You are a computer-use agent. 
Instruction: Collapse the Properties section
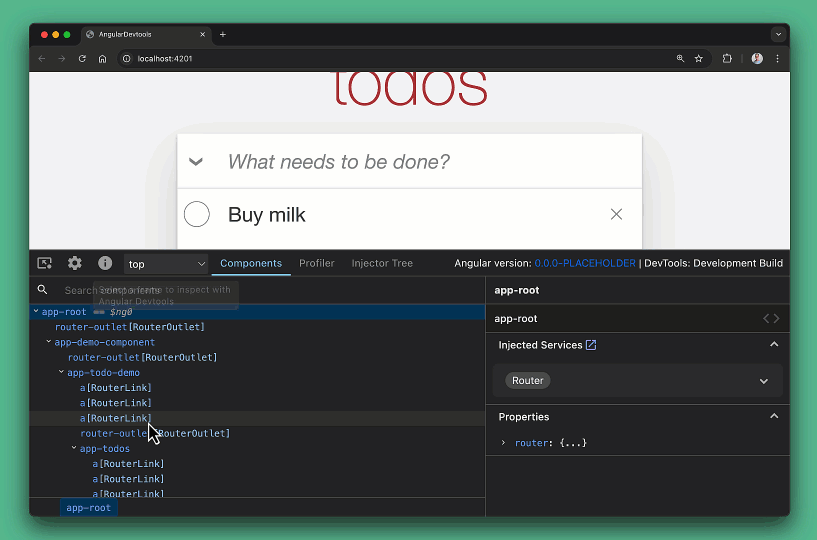(x=774, y=416)
